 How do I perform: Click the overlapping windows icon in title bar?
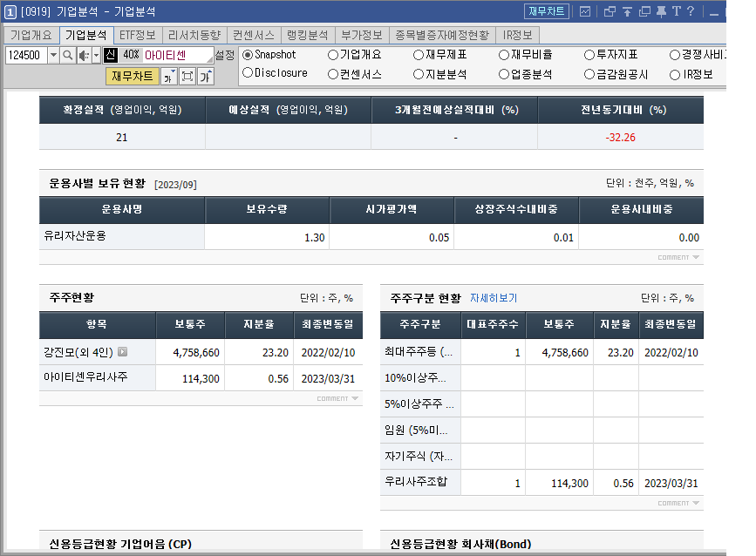click(x=610, y=11)
